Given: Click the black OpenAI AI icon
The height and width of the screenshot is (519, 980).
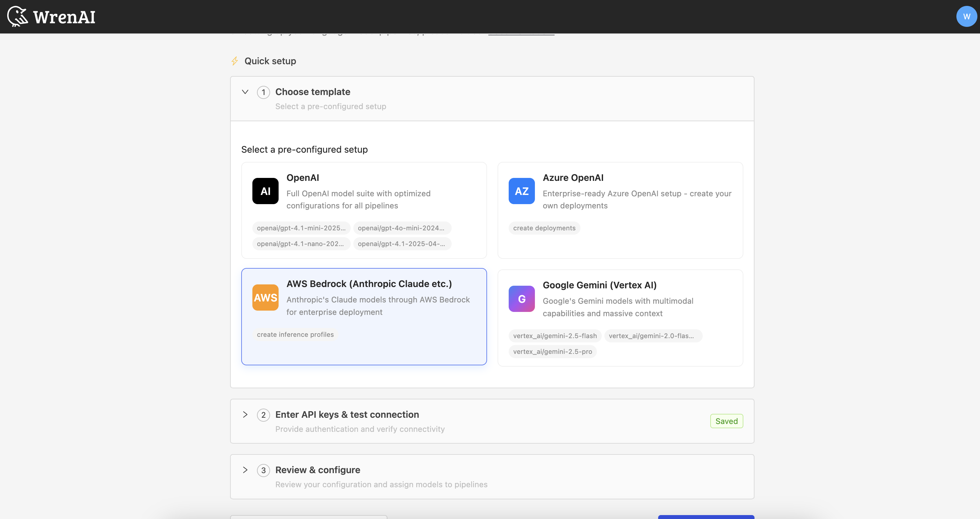Looking at the screenshot, I should point(265,191).
